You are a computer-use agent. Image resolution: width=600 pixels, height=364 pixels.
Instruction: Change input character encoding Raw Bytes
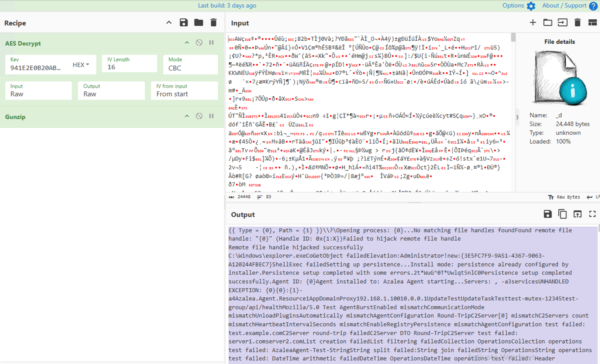tap(564, 197)
